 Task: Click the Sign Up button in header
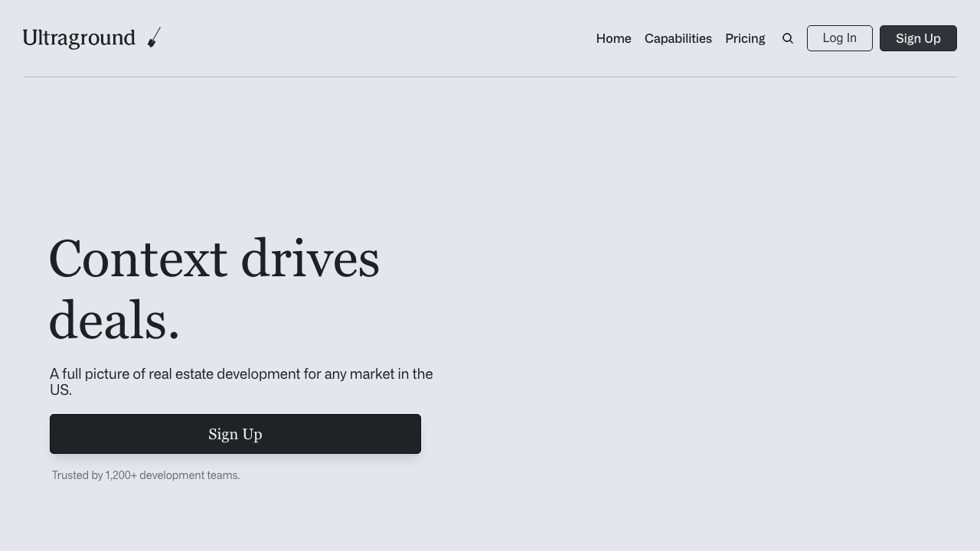click(918, 38)
